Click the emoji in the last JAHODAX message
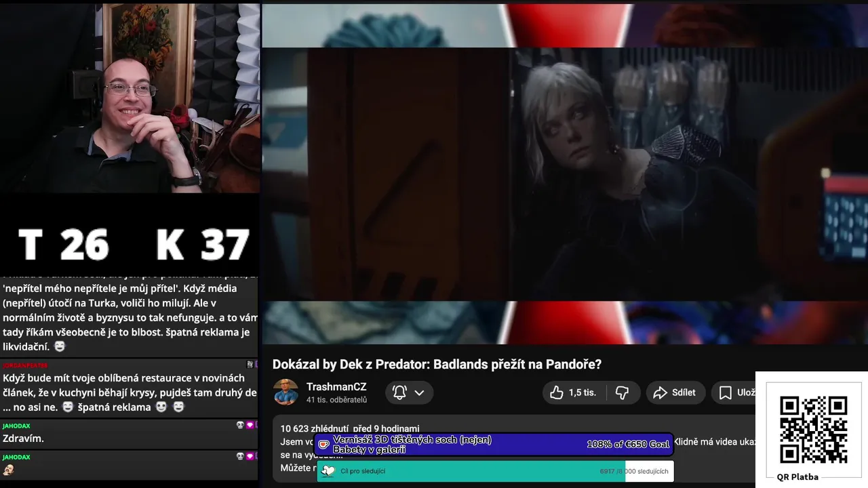This screenshot has height=488, width=868. (9, 470)
